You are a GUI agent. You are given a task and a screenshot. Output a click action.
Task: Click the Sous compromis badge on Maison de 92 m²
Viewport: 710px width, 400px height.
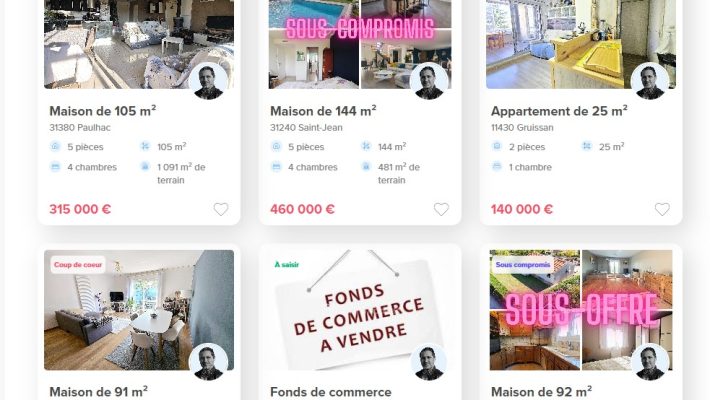pyautogui.click(x=523, y=265)
